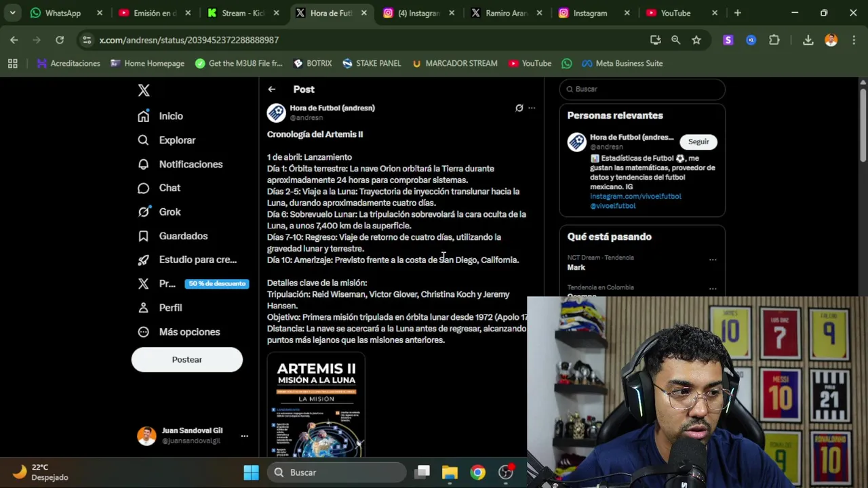Open a new browser tab
This screenshot has height=488, width=868.
tap(737, 13)
